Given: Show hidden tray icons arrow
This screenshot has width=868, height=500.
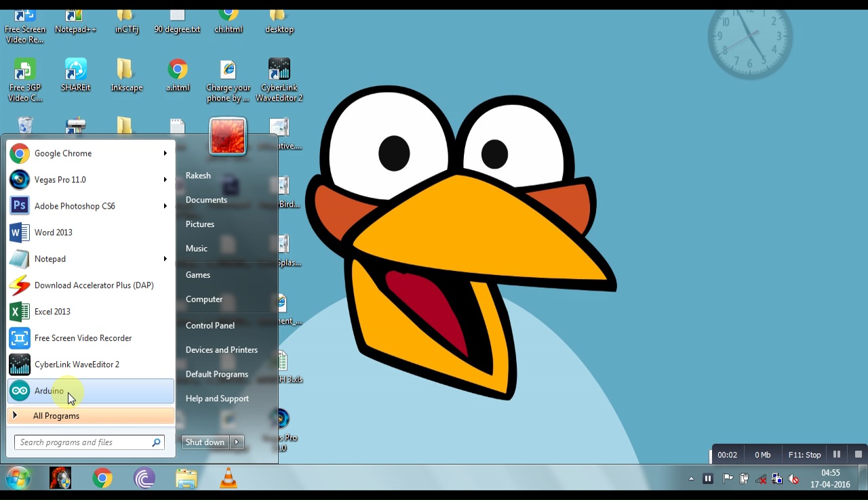Looking at the screenshot, I should [x=691, y=479].
